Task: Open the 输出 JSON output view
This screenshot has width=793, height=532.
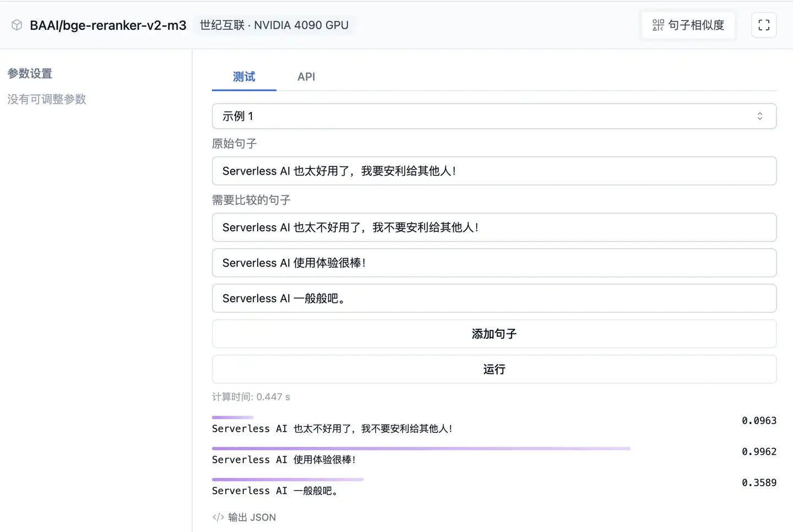Action: 251,517
